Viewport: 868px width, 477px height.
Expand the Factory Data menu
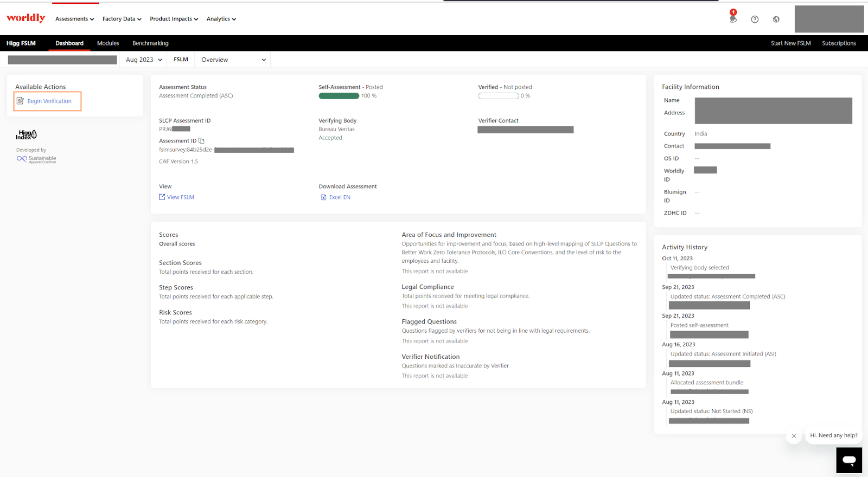click(122, 19)
